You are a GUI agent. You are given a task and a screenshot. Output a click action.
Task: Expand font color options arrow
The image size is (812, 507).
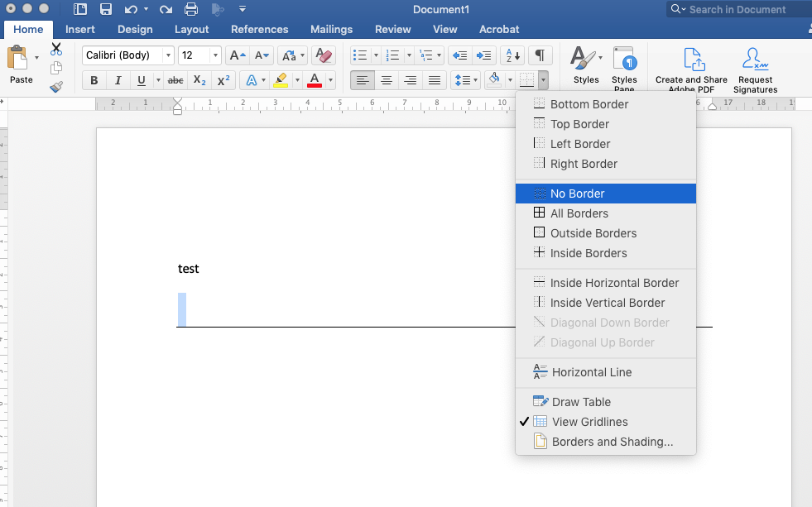click(330, 80)
